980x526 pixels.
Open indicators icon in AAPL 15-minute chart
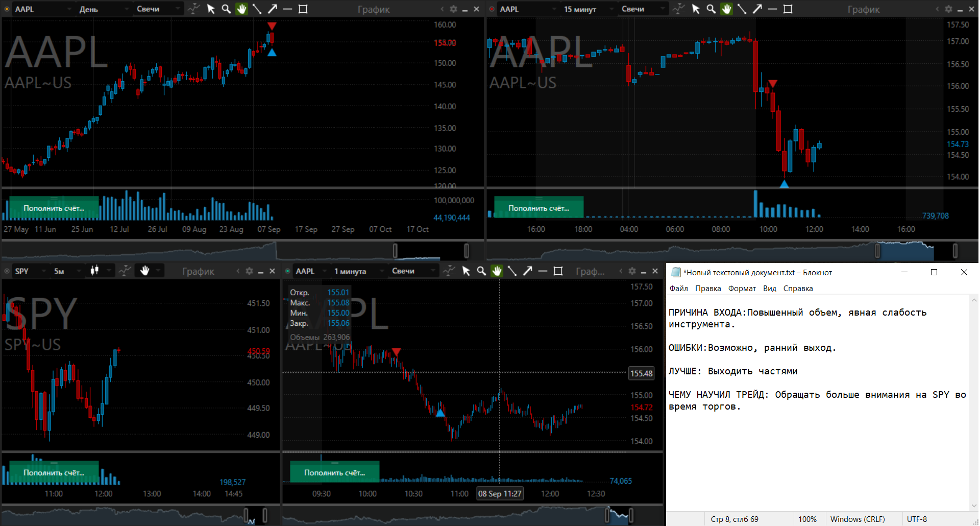[678, 9]
